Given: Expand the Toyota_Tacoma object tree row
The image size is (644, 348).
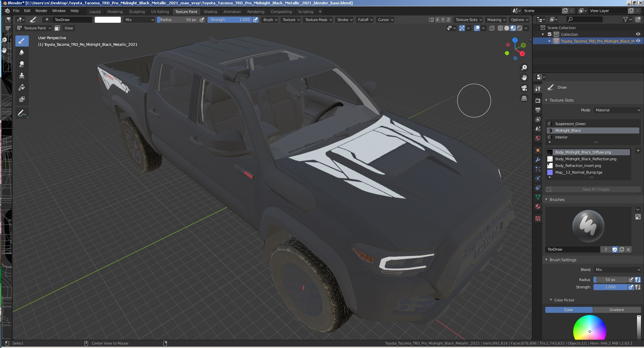Looking at the screenshot, I should [549, 41].
